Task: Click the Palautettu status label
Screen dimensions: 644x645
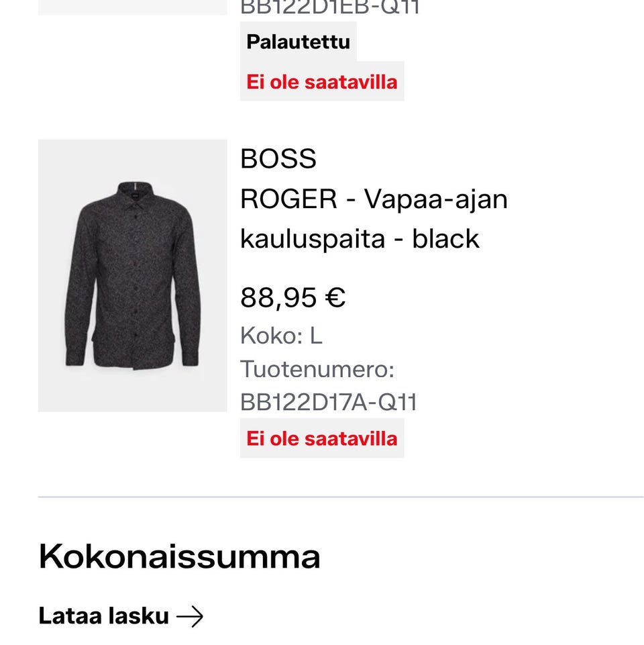Action: click(299, 41)
